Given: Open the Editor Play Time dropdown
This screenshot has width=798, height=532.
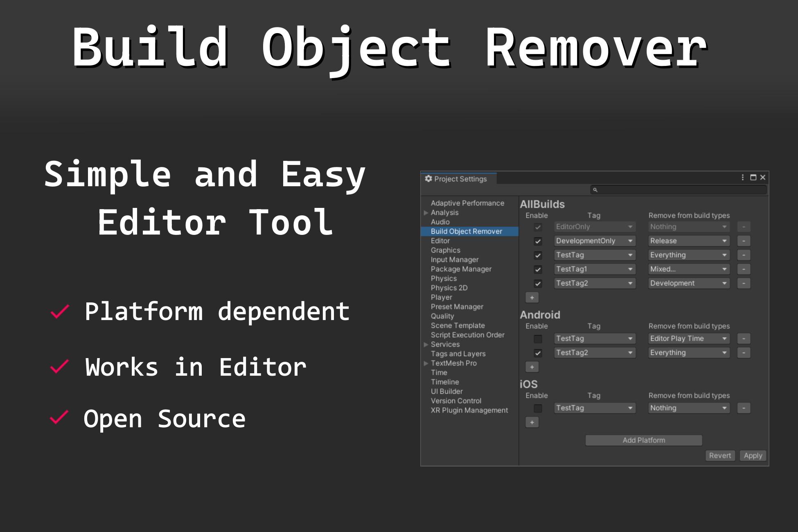Looking at the screenshot, I should tap(689, 338).
